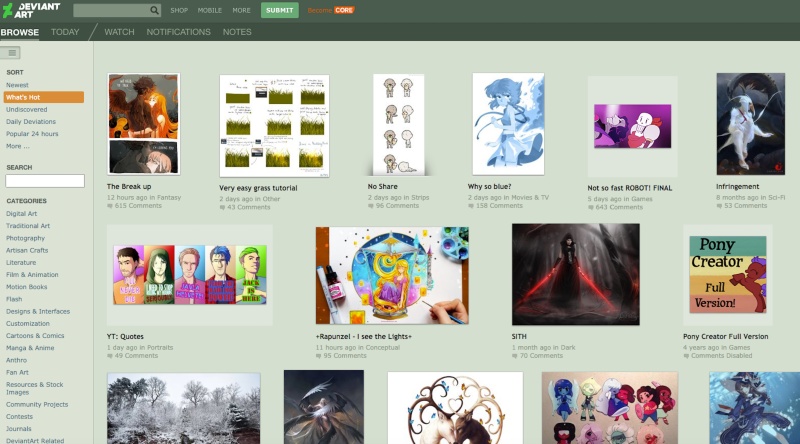Screen dimensions: 800x444
Task: Toggle the sidebar menu hamburger icon
Action: tap(10, 53)
